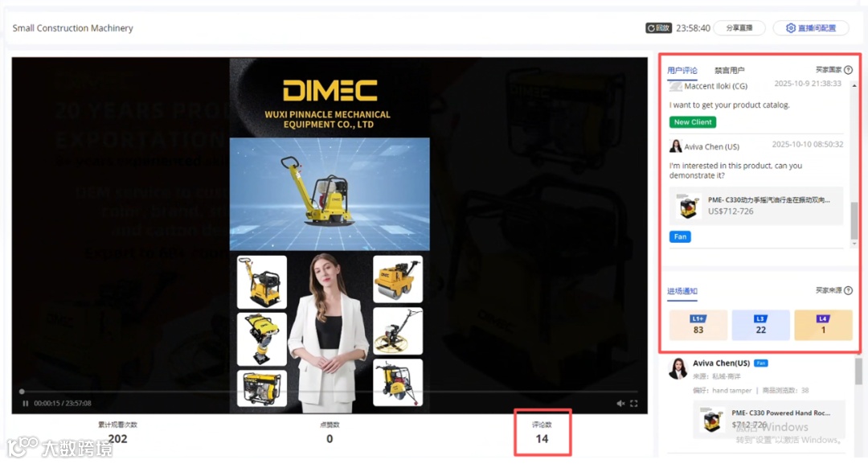Click power trowel thumbnail in video
This screenshot has width=868, height=464.
click(x=398, y=331)
